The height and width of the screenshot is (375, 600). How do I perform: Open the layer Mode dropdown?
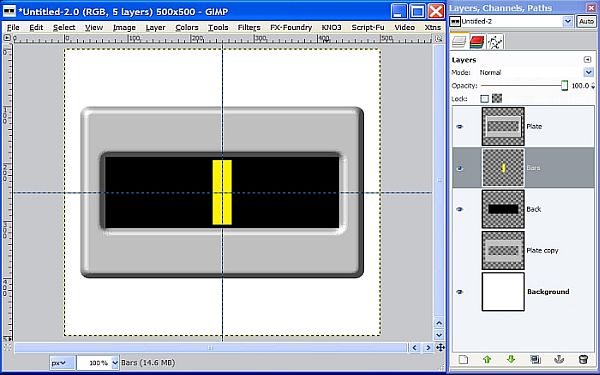point(588,72)
